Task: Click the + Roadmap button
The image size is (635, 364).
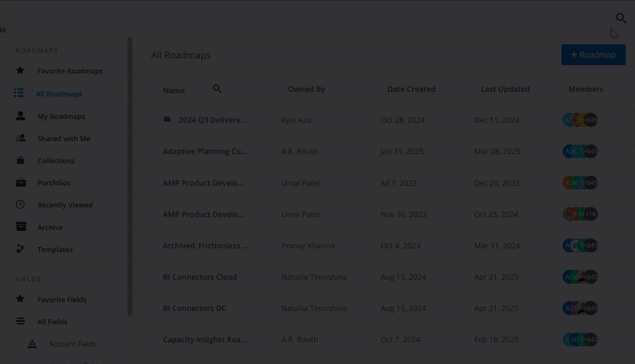Action: click(593, 55)
